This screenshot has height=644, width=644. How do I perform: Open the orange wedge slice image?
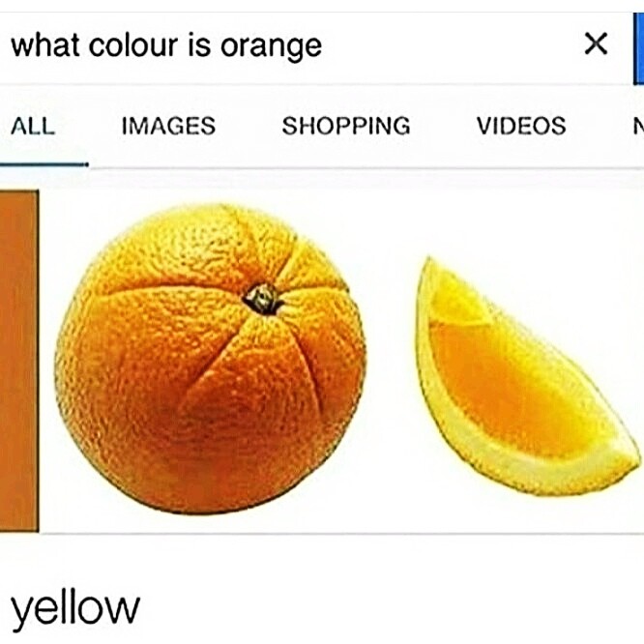pyautogui.click(x=525, y=378)
